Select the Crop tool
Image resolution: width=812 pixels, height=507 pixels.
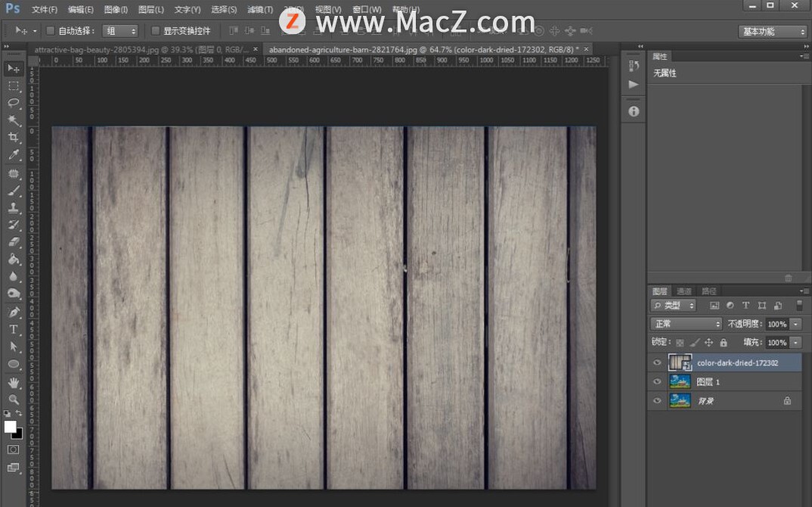(14, 138)
